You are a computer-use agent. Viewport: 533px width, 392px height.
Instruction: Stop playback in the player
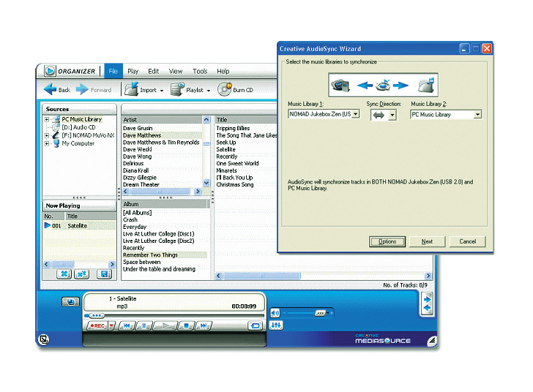click(x=186, y=325)
